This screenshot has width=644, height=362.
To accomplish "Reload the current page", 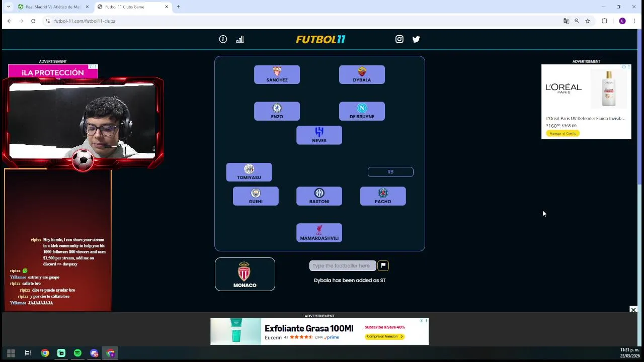I will 33,21.
